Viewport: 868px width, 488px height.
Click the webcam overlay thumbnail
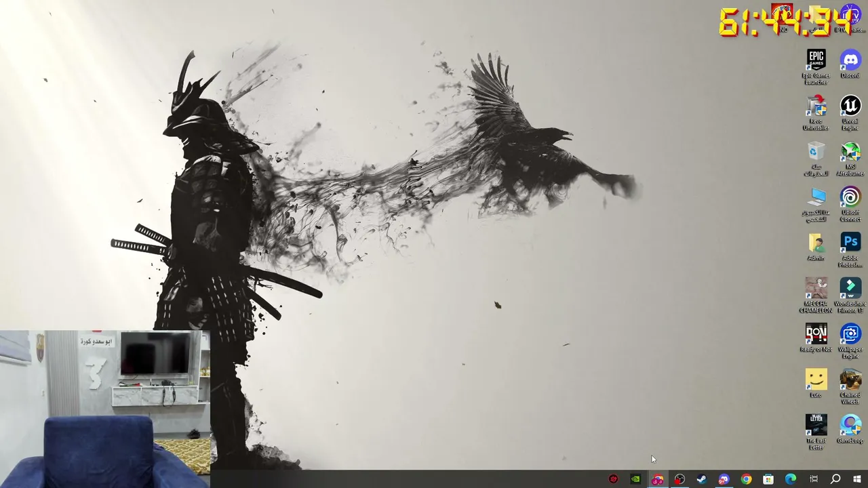click(105, 409)
